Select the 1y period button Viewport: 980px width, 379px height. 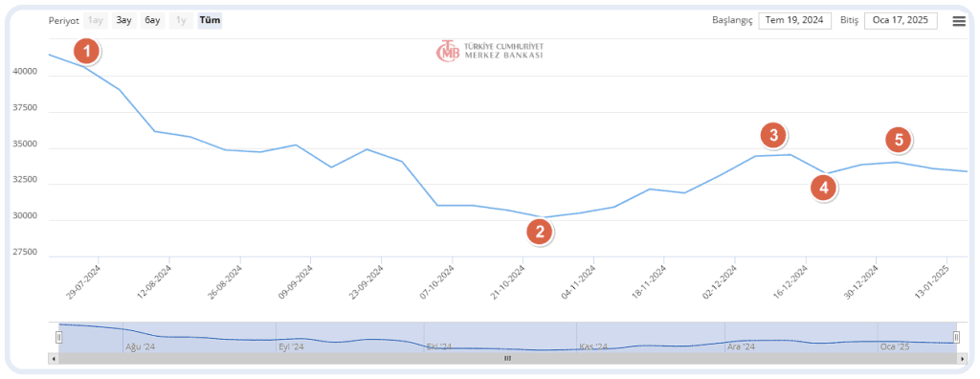181,21
